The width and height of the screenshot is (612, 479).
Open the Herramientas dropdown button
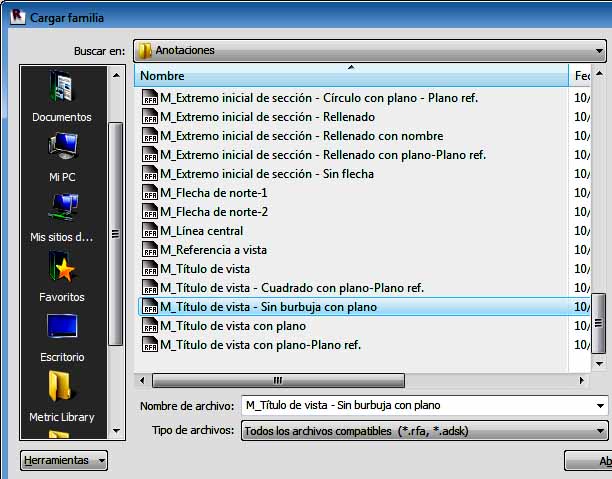[64, 460]
